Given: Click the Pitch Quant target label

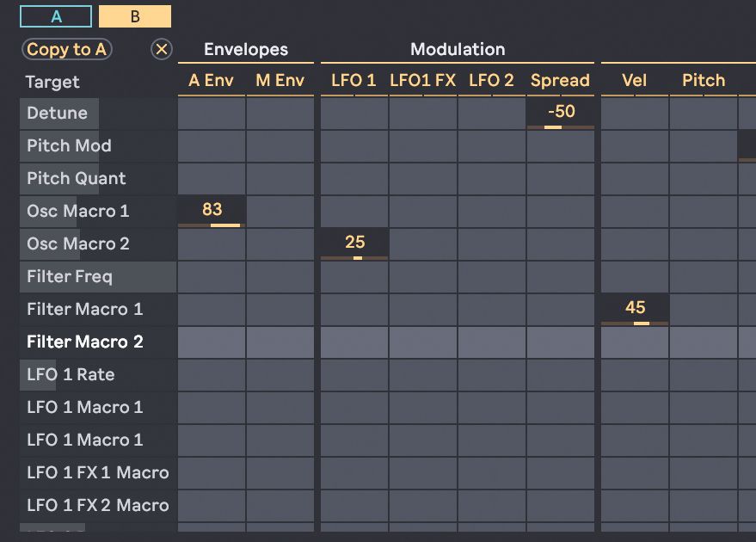Looking at the screenshot, I should point(77,178).
